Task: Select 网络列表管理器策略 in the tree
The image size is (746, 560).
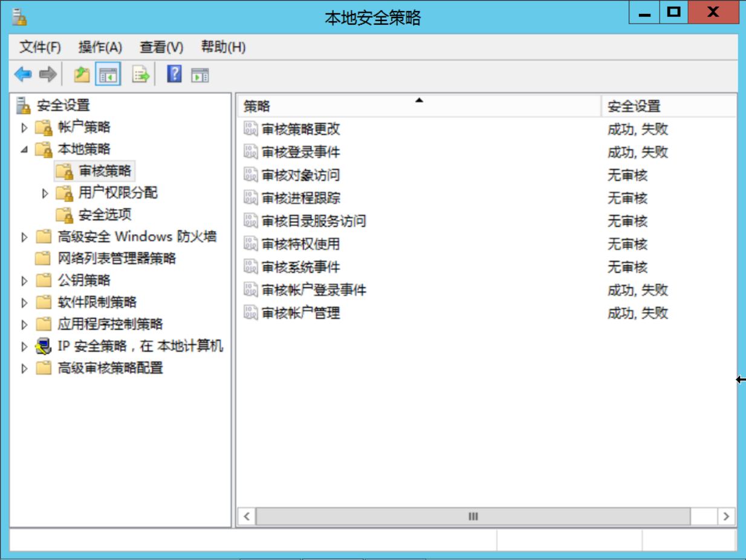Action: point(117,259)
